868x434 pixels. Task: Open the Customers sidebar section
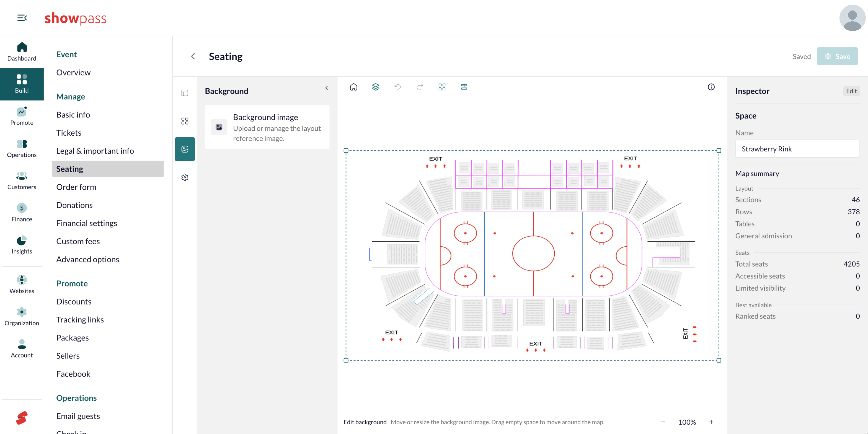click(22, 181)
